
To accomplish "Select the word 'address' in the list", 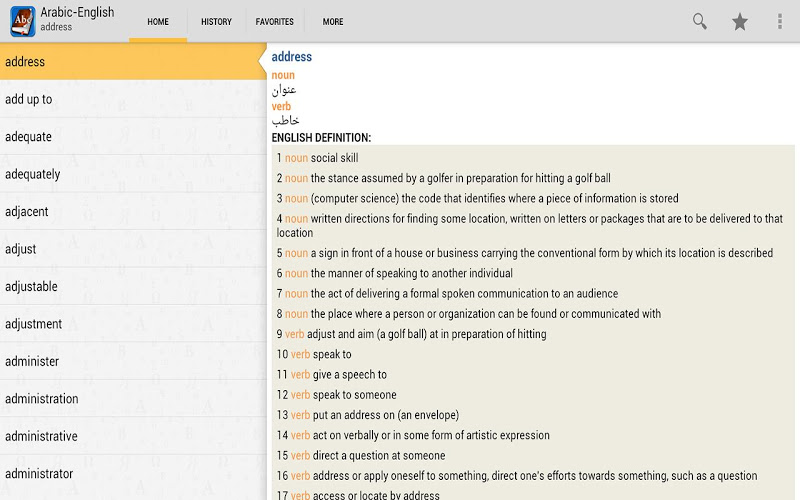I will click(x=132, y=62).
